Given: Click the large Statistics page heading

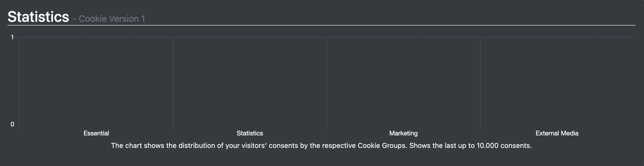Looking at the screenshot, I should [38, 17].
